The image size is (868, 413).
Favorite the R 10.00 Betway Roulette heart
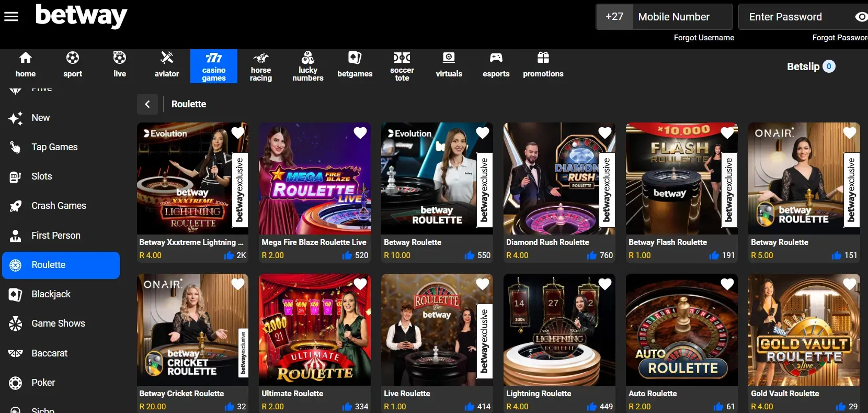483,133
